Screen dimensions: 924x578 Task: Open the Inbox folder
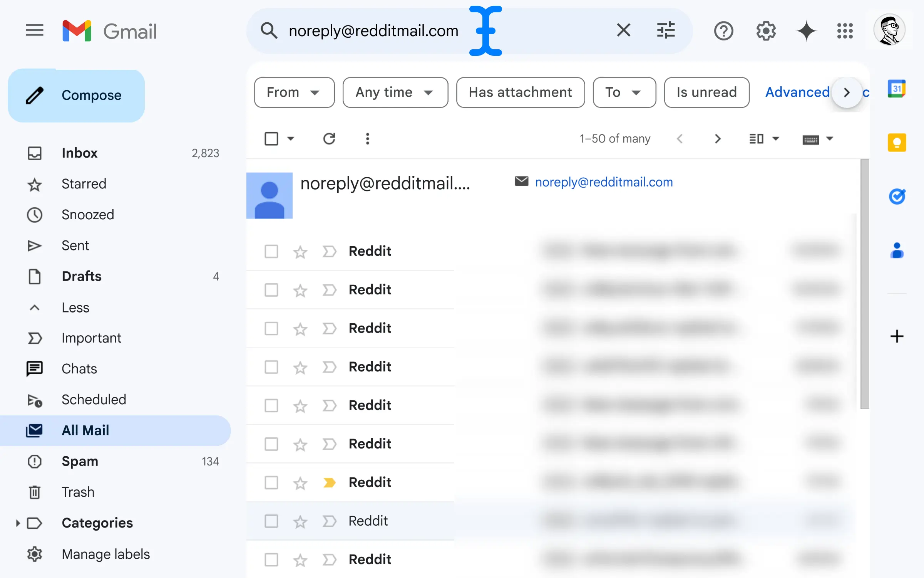pos(115,153)
